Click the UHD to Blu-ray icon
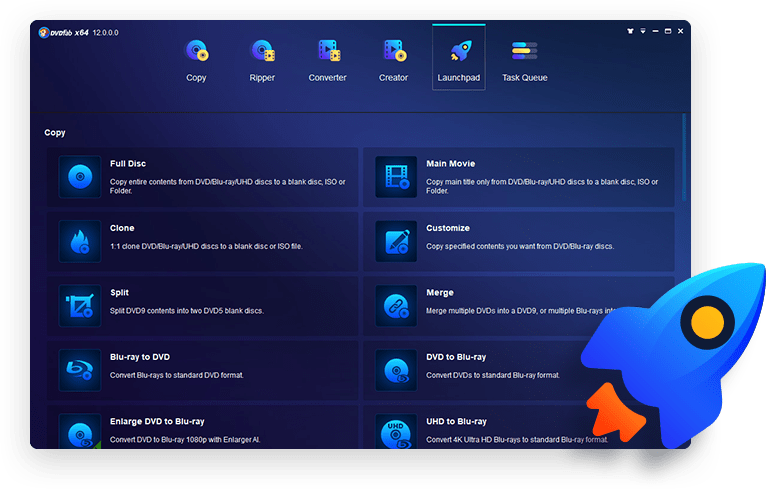This screenshot has width=766, height=489. (x=396, y=431)
